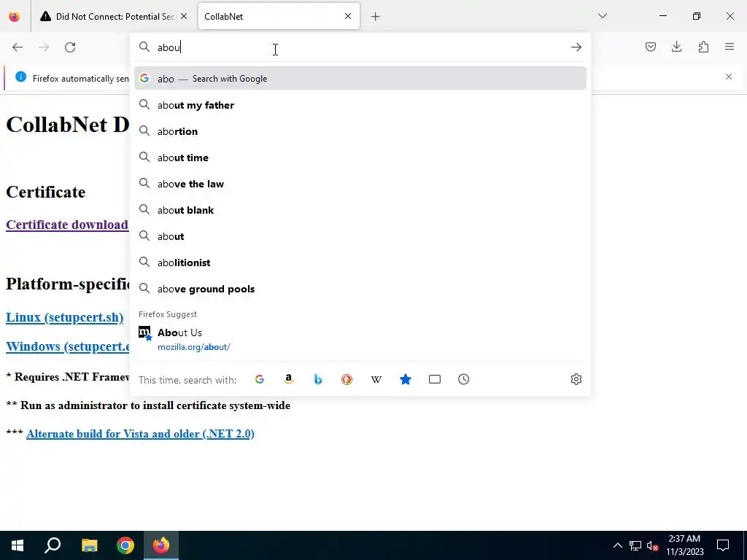Select 'above ground pools' suggestion
Viewport: 747px width, 560px height.
360,289
